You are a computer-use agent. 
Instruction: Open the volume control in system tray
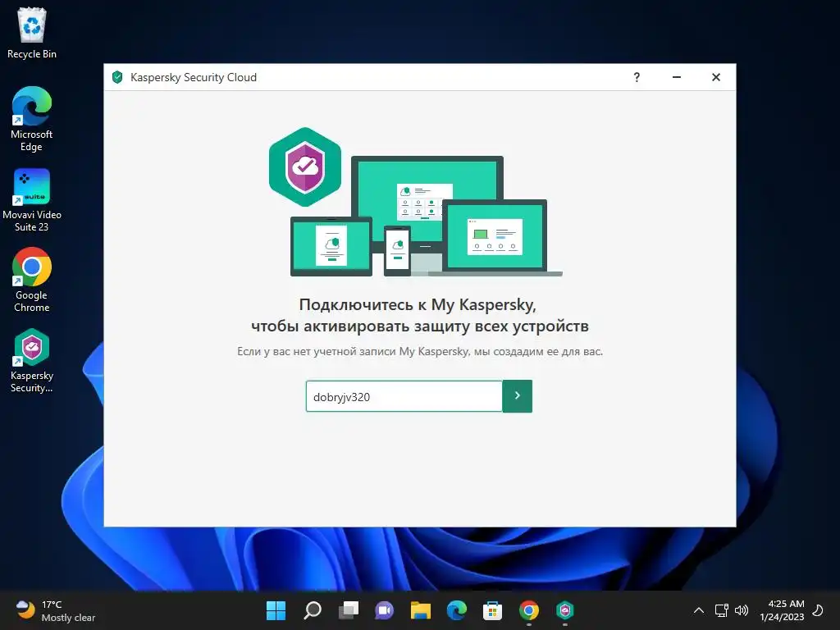(742, 610)
